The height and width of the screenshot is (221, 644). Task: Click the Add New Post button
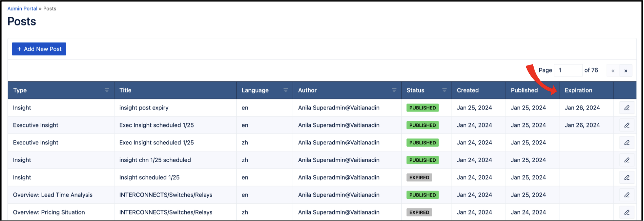39,49
